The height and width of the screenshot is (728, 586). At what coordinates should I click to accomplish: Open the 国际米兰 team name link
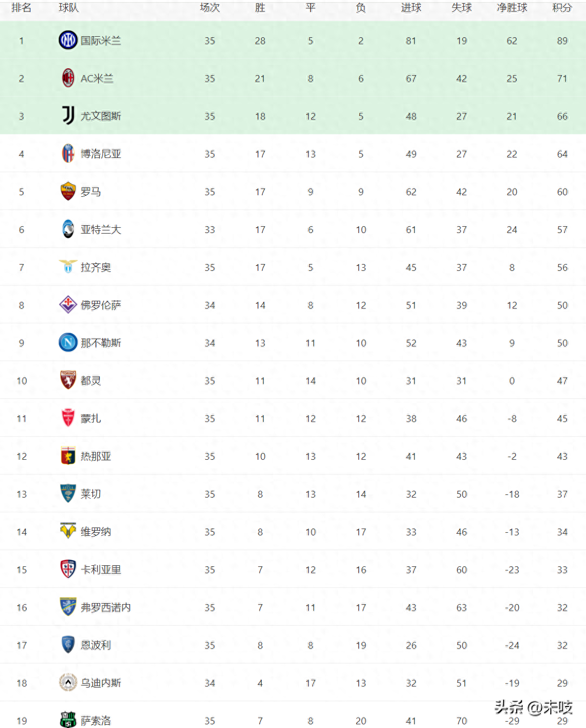101,41
